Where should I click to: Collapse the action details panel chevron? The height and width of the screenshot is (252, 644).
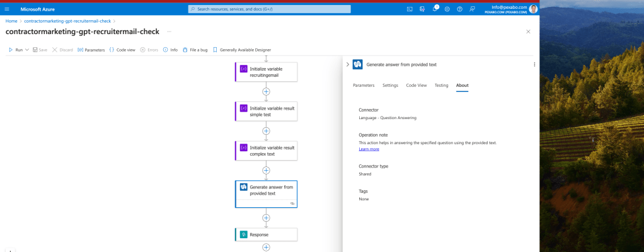pos(347,64)
